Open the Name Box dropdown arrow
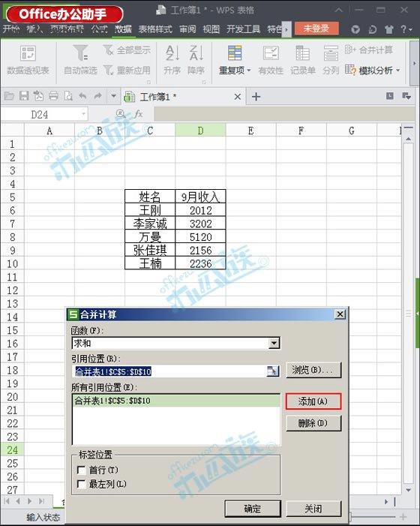This screenshot has width=420, height=526. point(83,114)
